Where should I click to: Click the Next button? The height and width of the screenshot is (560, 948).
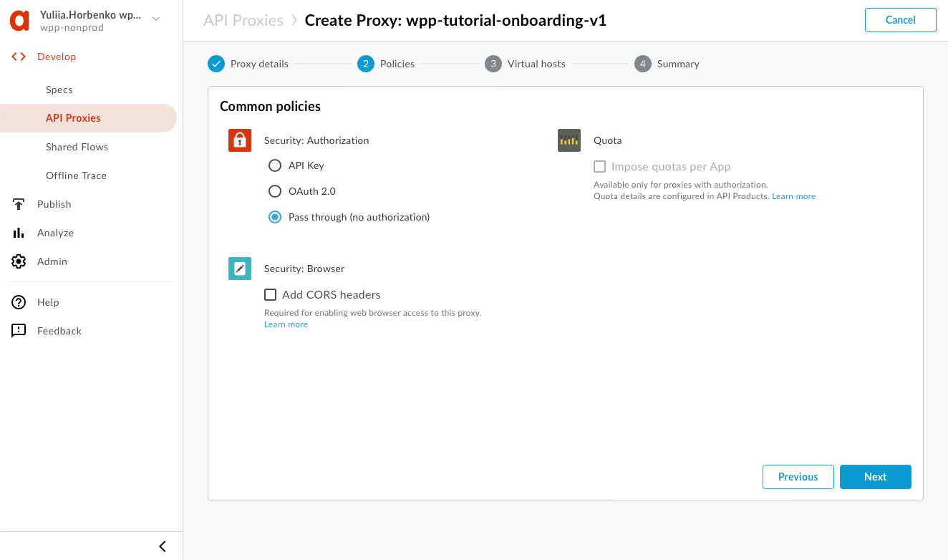coord(875,477)
